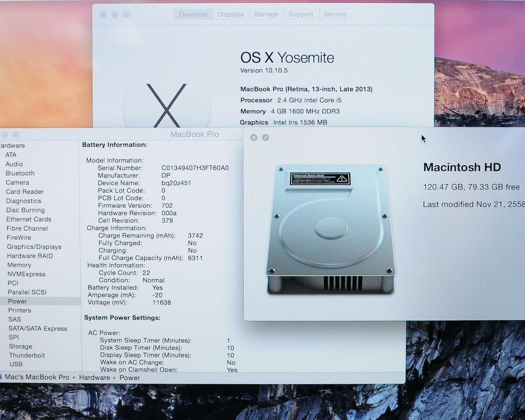The width and height of the screenshot is (525, 420).
Task: Click Hardware in the bottom path bar
Action: tap(94, 377)
